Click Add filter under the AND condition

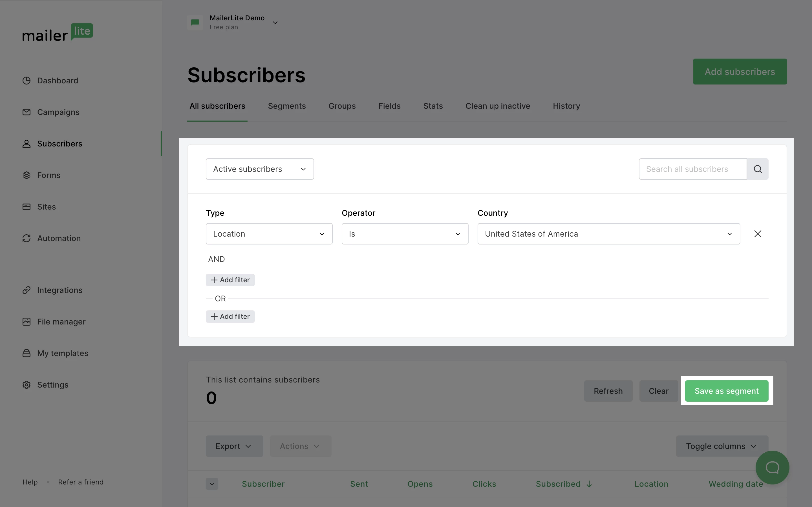(x=230, y=280)
